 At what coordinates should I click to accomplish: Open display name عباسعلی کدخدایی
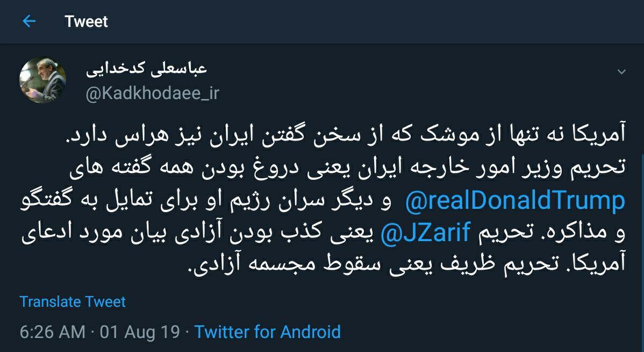[146, 69]
